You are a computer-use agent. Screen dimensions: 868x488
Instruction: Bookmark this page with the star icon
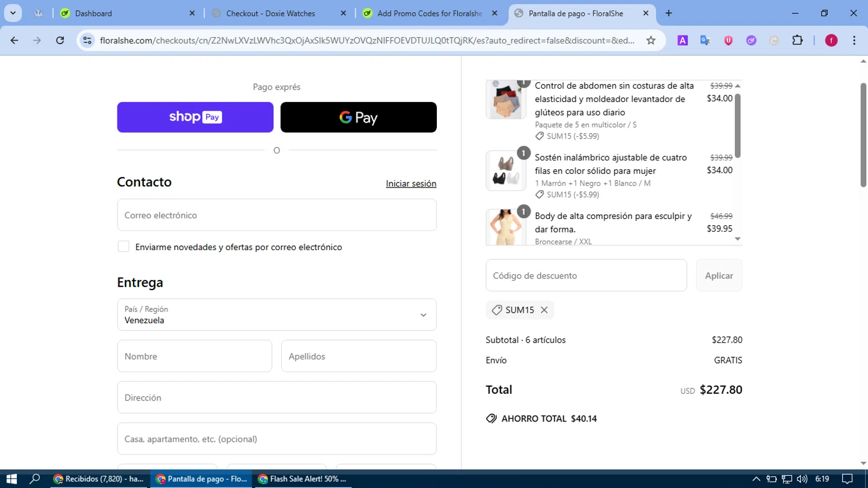[651, 40]
